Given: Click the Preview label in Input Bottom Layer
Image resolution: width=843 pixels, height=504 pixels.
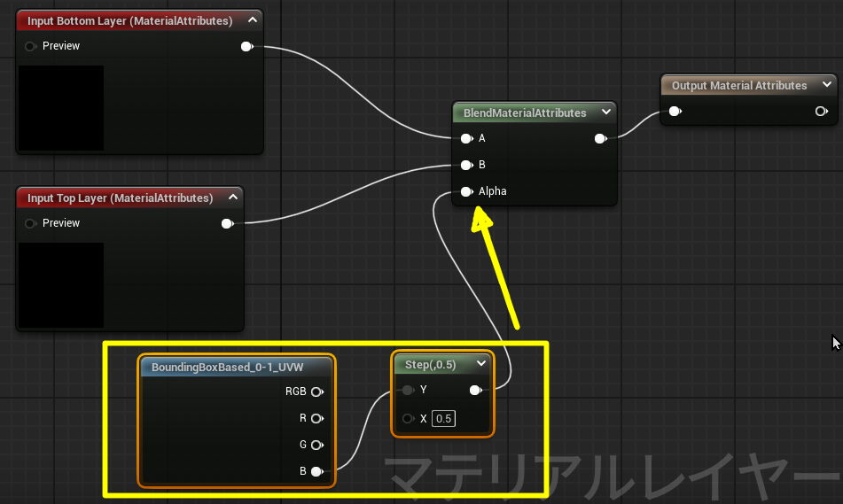Looking at the screenshot, I should pyautogui.click(x=61, y=46).
